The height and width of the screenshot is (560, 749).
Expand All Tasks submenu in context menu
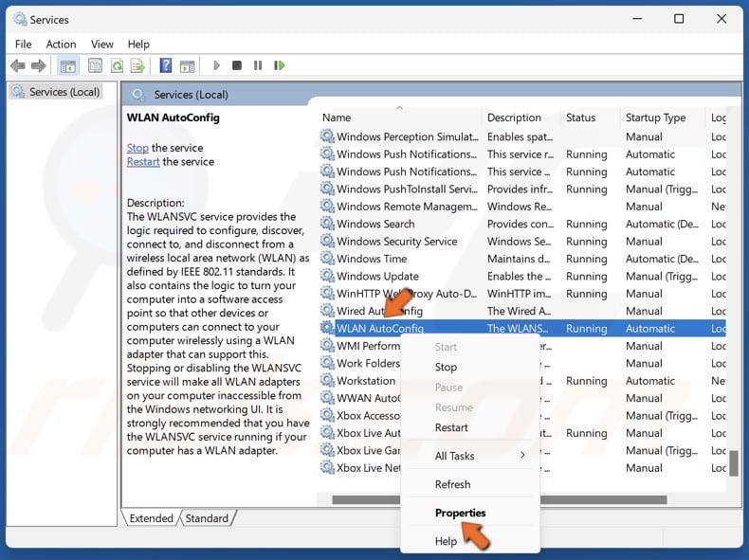[470, 456]
